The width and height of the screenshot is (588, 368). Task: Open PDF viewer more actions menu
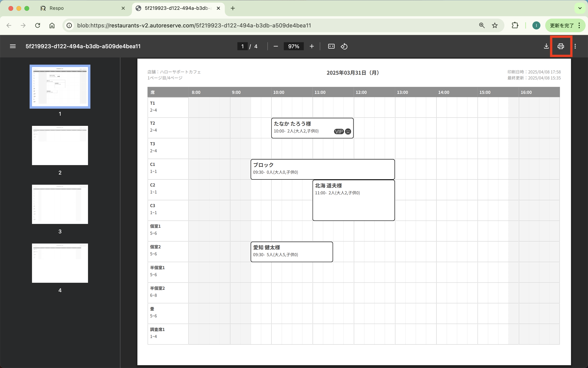coord(575,46)
